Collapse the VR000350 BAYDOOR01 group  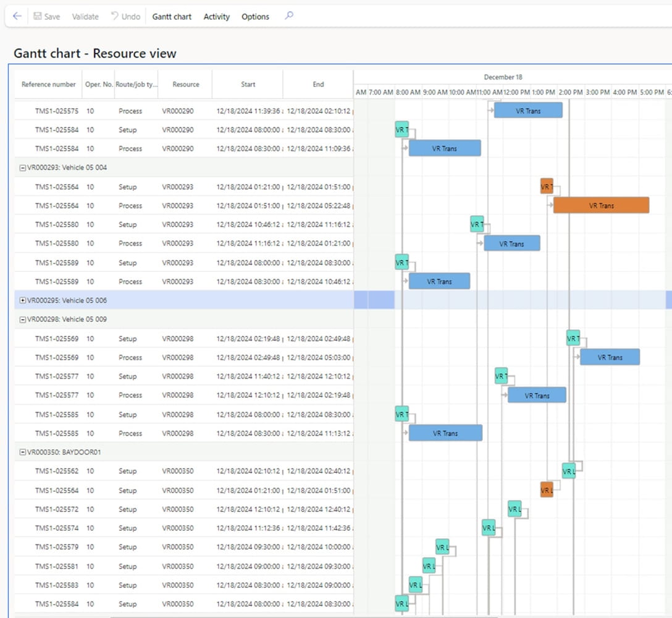tap(23, 452)
